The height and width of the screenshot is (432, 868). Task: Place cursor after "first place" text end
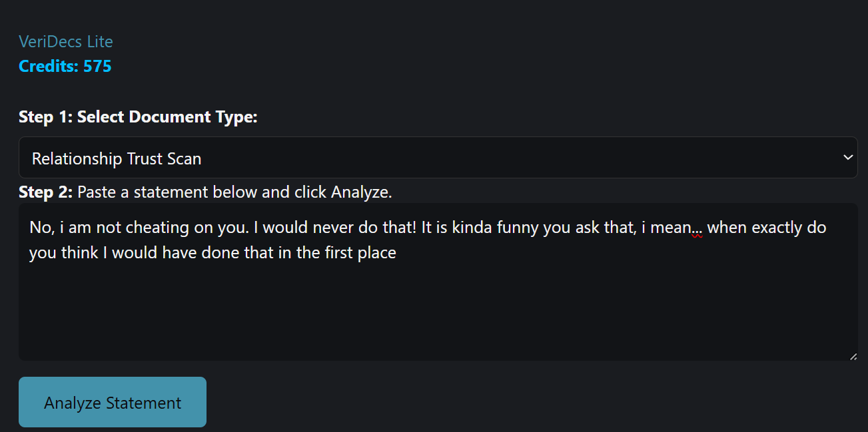coord(397,254)
